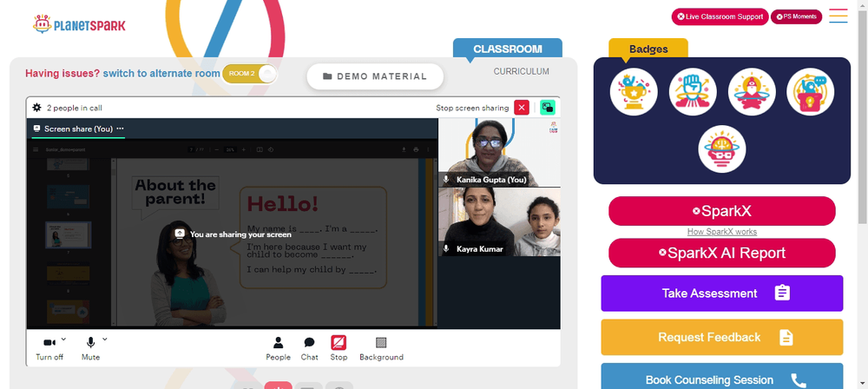Click the 'You are sharing your screen' notice

(x=233, y=234)
